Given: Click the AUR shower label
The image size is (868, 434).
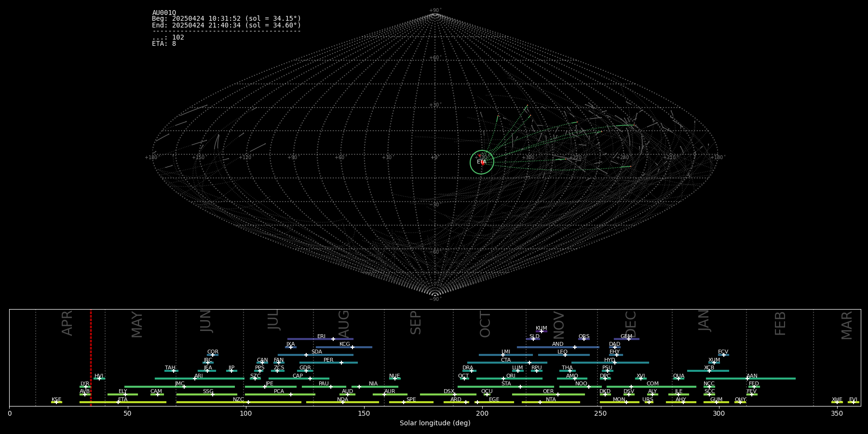Looking at the screenshot, I should 390,392.
